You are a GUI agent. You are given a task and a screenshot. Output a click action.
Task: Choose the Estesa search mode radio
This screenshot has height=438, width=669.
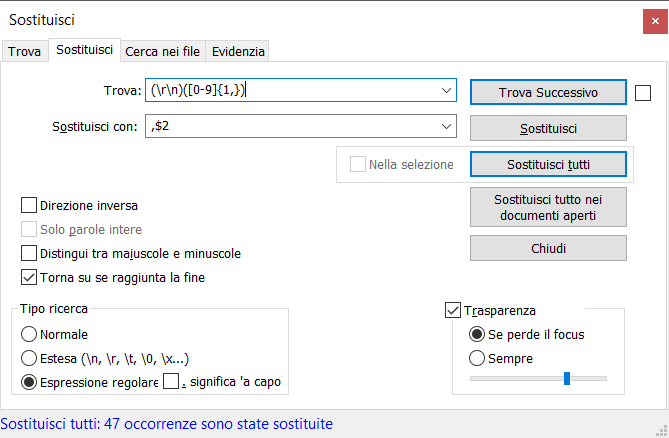29,357
